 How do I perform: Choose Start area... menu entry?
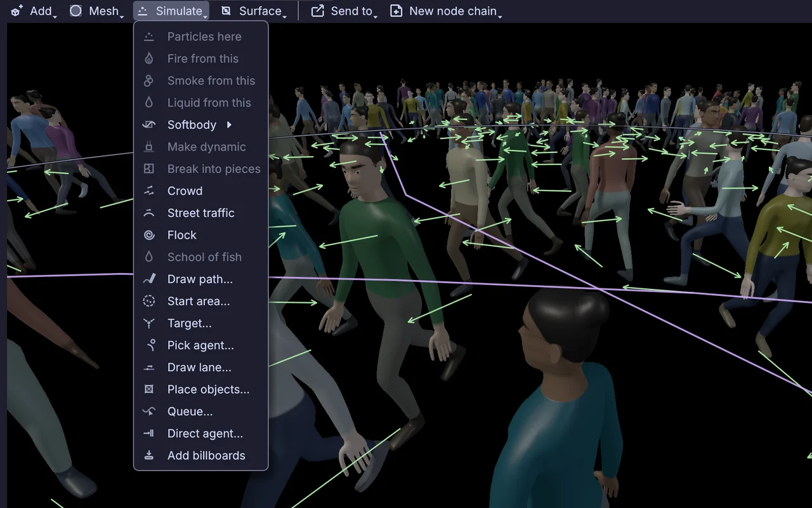point(200,301)
